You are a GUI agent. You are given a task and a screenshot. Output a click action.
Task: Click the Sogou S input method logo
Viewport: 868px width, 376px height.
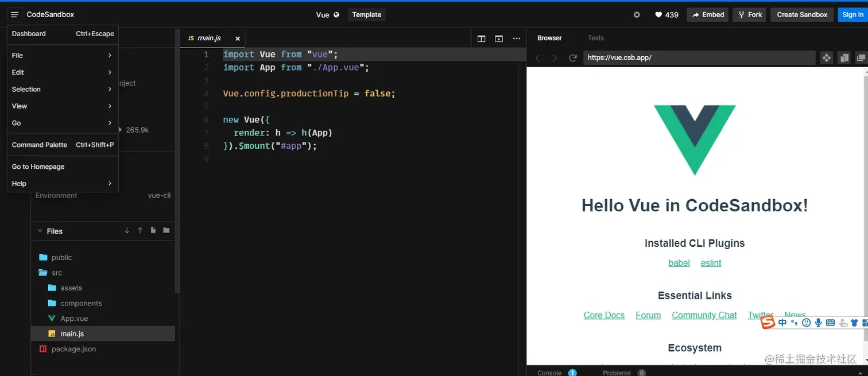click(768, 323)
